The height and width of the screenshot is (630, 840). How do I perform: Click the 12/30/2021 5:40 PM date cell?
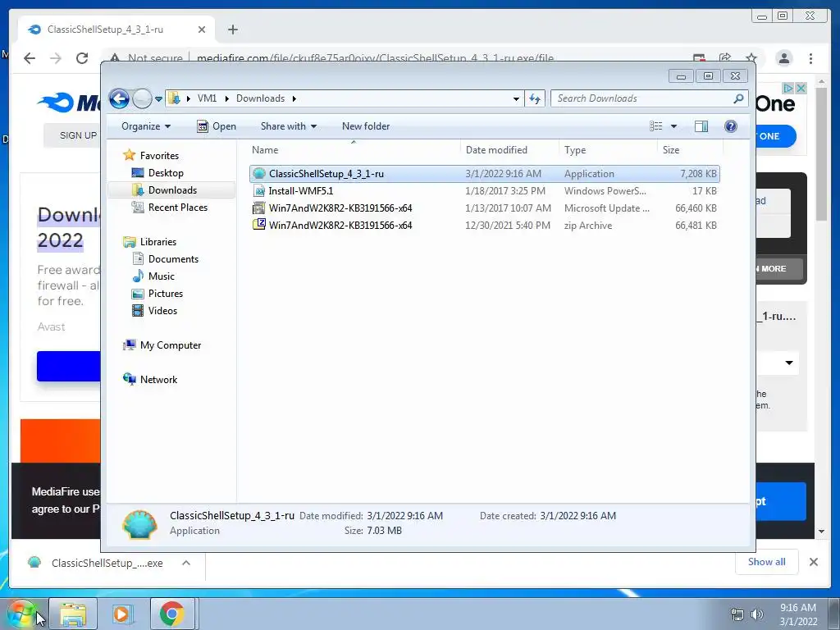pyautogui.click(x=507, y=225)
